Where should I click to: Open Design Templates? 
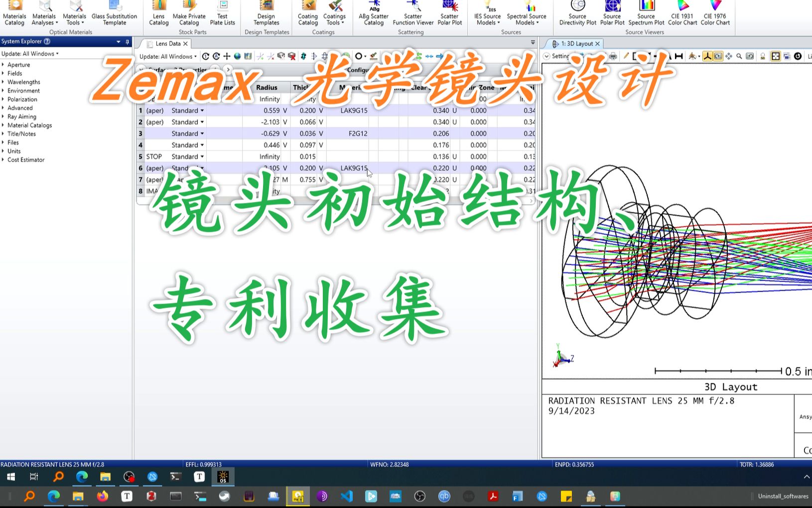tap(267, 13)
